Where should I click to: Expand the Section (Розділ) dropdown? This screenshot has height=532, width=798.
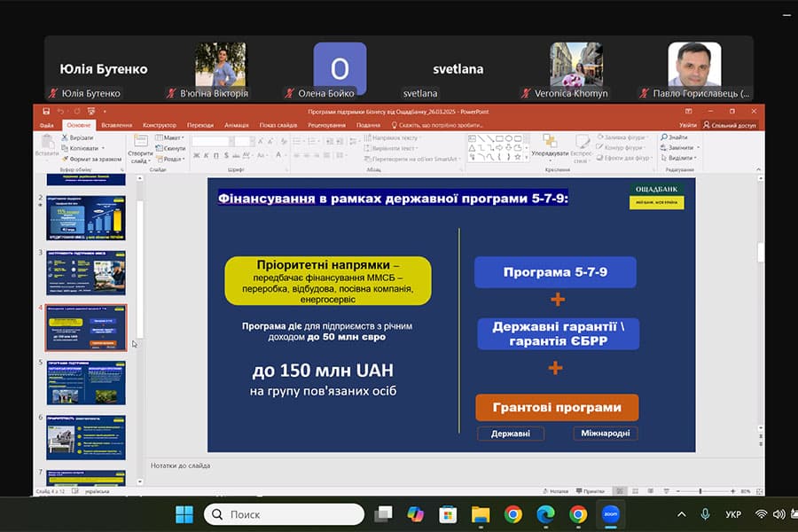point(172,159)
